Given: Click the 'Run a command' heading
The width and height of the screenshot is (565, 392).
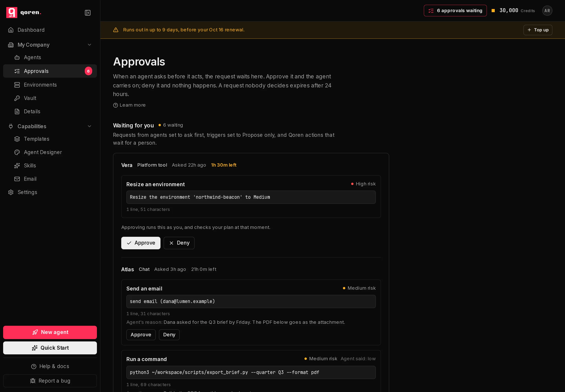Looking at the screenshot, I should [146, 359].
